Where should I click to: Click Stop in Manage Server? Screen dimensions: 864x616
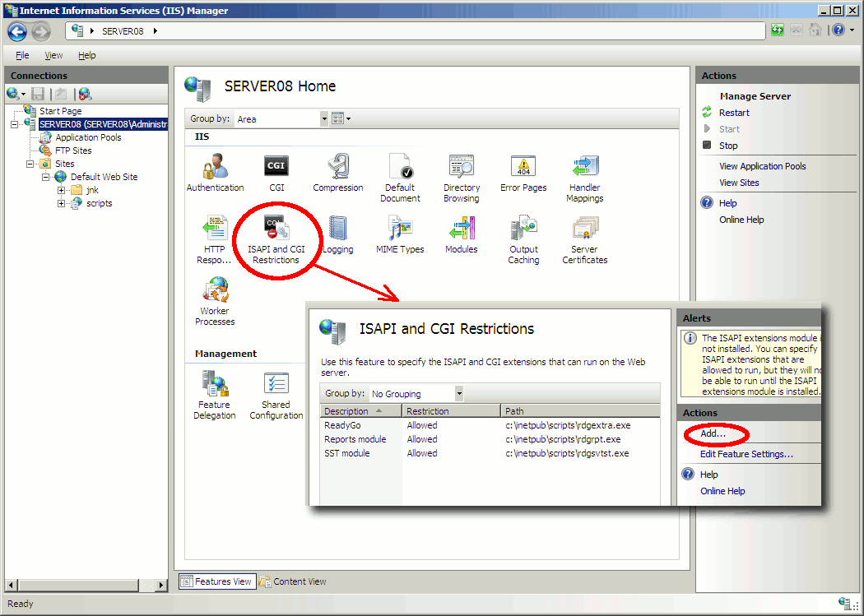point(728,146)
